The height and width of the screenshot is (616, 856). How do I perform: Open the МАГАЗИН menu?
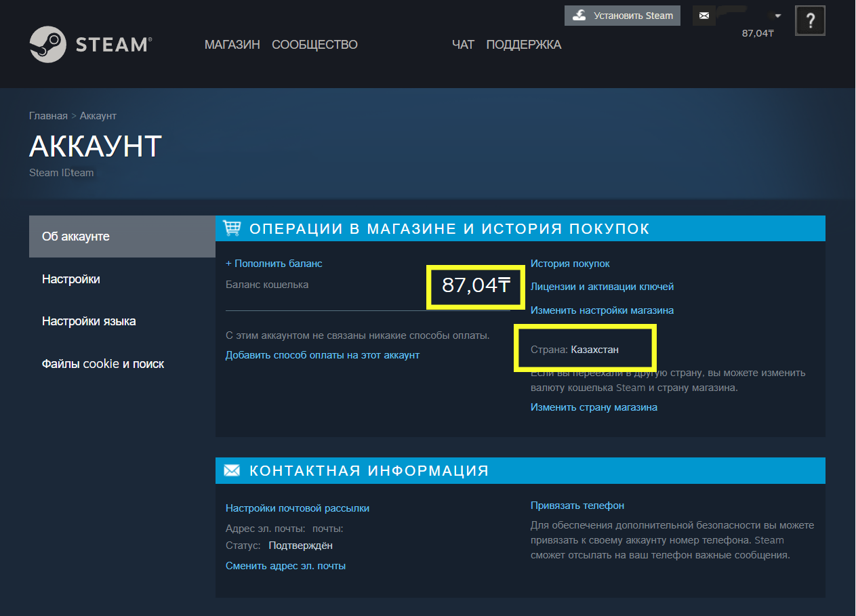click(232, 45)
